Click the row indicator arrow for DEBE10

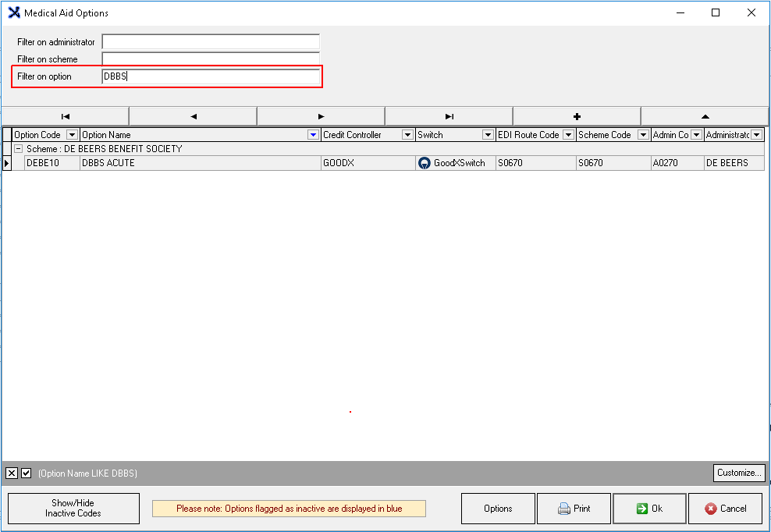tap(7, 163)
